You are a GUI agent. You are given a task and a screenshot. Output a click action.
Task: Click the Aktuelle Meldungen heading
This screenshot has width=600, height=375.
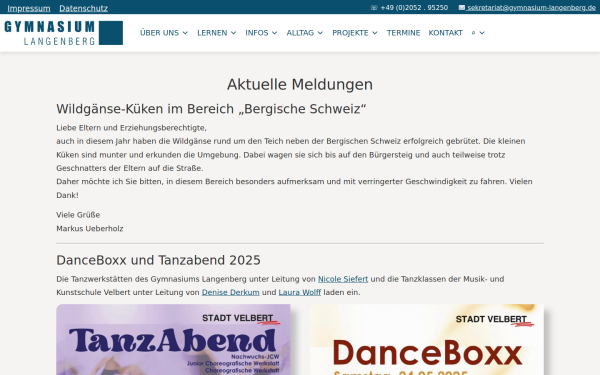[300, 85]
